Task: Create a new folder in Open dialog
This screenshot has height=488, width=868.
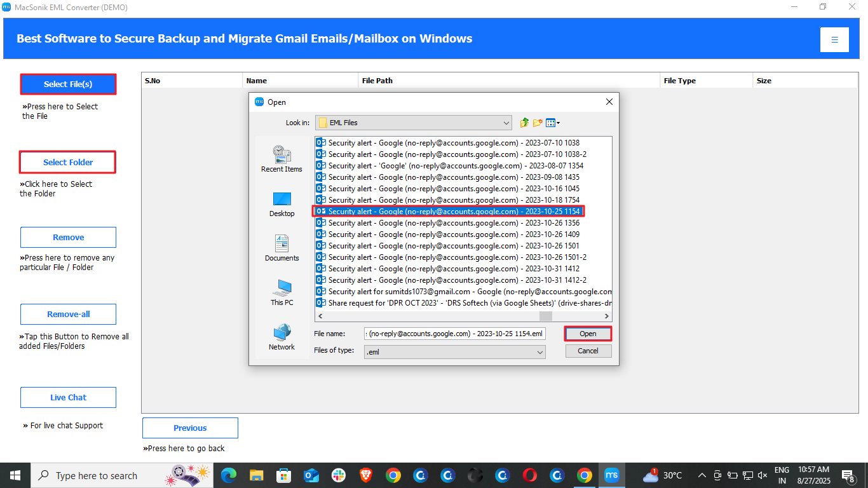Action: tap(538, 123)
